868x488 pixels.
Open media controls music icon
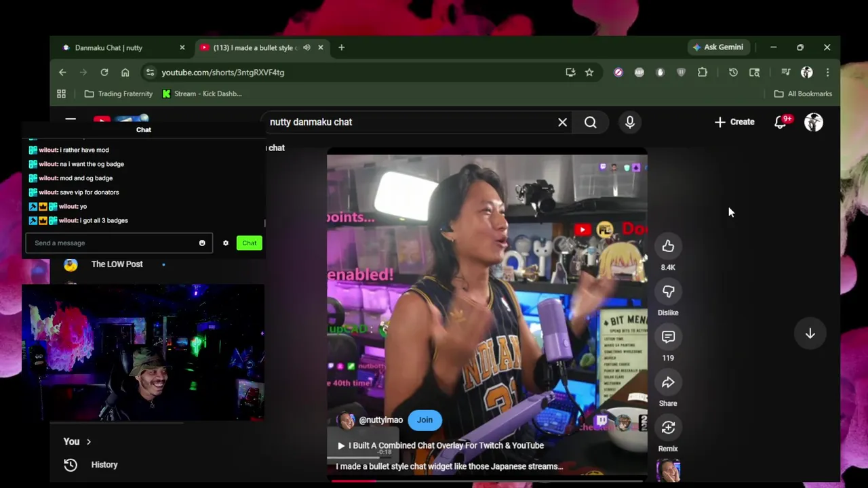785,72
